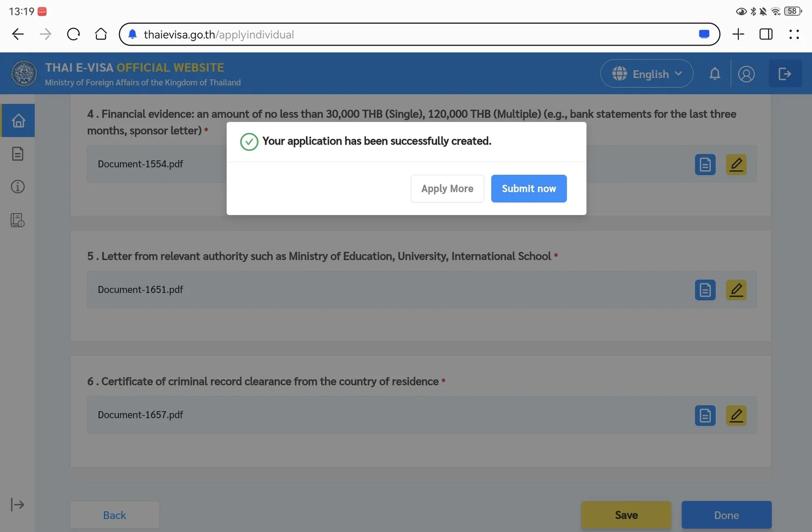Click the yellow Save button
The width and height of the screenshot is (812, 532).
click(x=626, y=515)
